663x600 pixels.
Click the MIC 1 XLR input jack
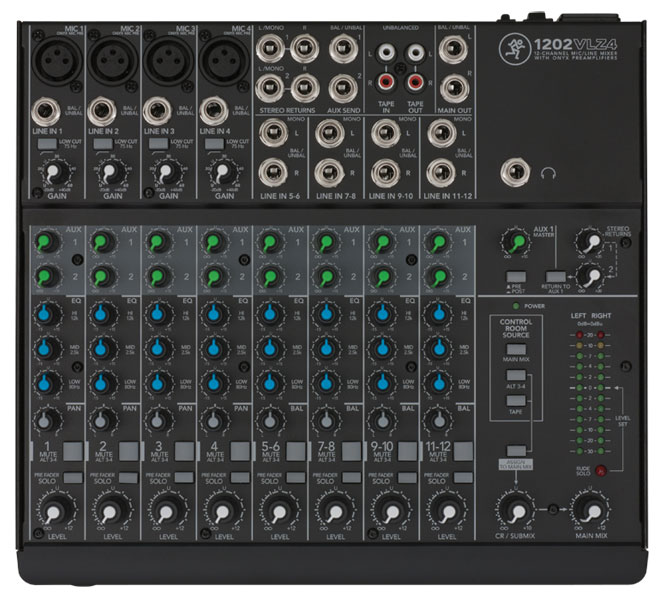[x=52, y=63]
